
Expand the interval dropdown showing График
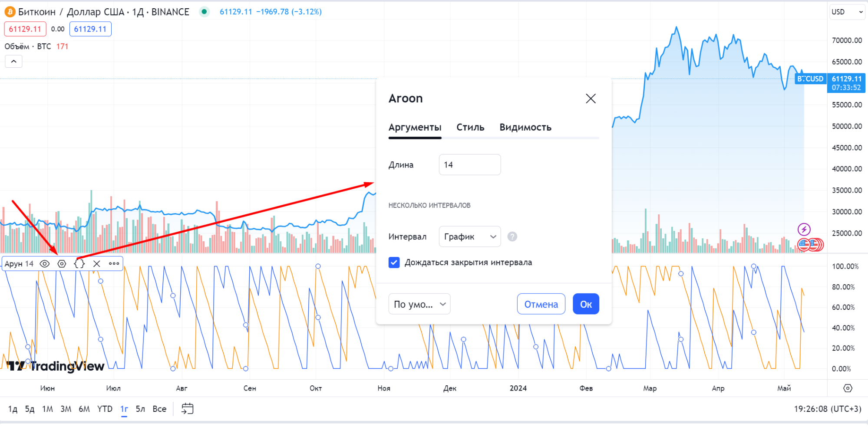click(x=469, y=236)
